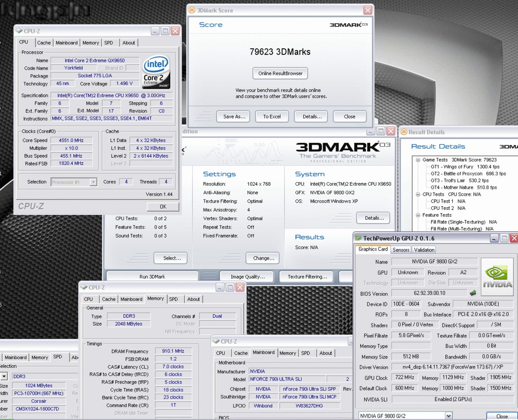Close the 3DMark03 main window
The image size is (518, 420).
(x=391, y=131)
